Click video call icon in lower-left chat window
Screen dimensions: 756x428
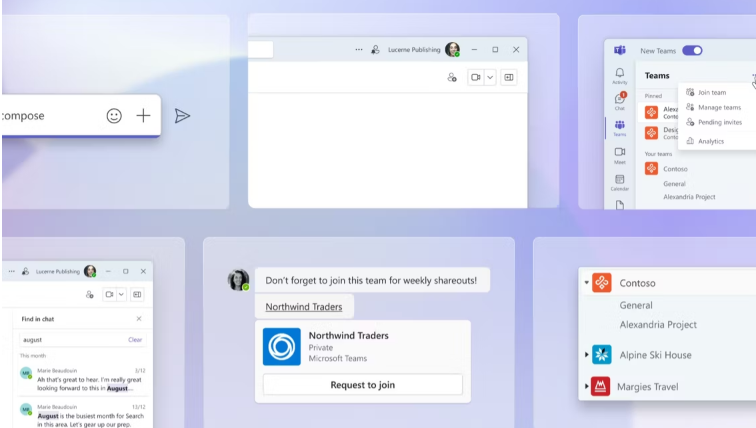[x=109, y=294]
